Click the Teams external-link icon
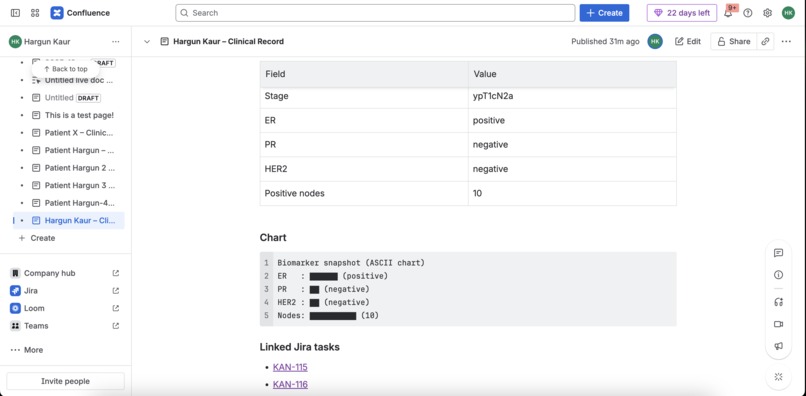This screenshot has width=806, height=396. (116, 326)
